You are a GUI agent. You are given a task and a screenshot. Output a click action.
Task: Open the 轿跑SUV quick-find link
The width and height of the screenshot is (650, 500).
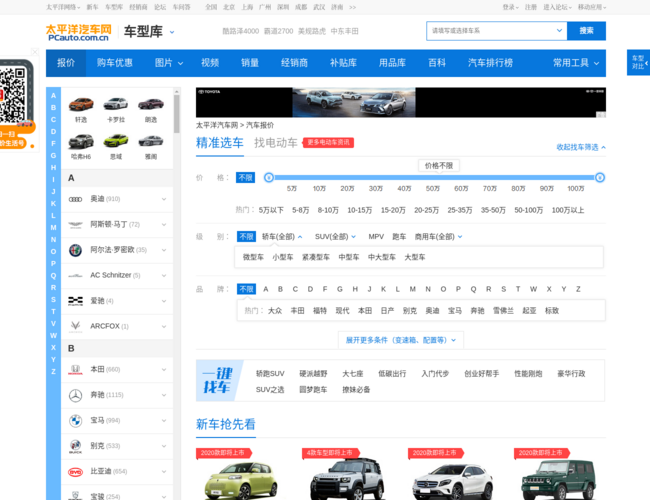[x=270, y=374]
